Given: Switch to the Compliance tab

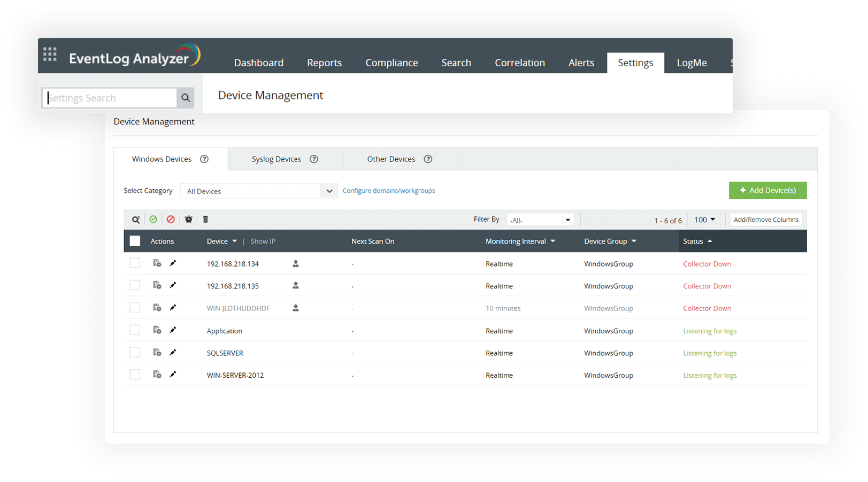Looking at the screenshot, I should [x=391, y=63].
